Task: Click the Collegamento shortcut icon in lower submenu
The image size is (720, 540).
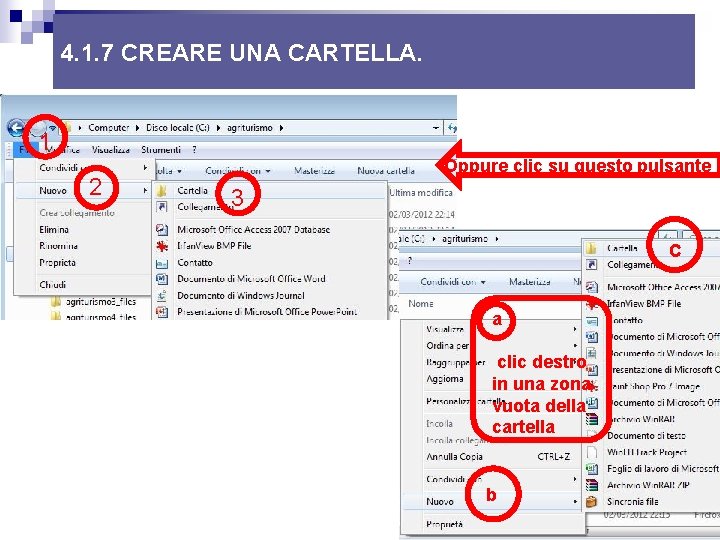Action: pos(591,265)
